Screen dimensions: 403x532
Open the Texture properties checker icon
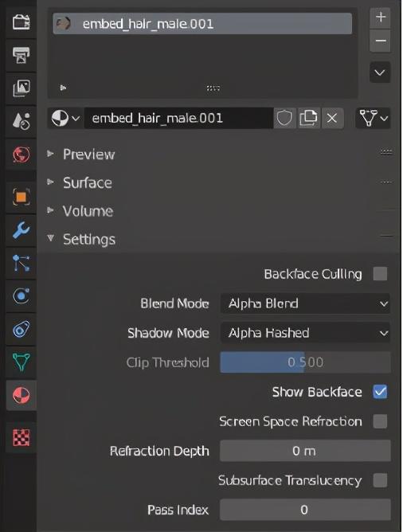click(21, 437)
